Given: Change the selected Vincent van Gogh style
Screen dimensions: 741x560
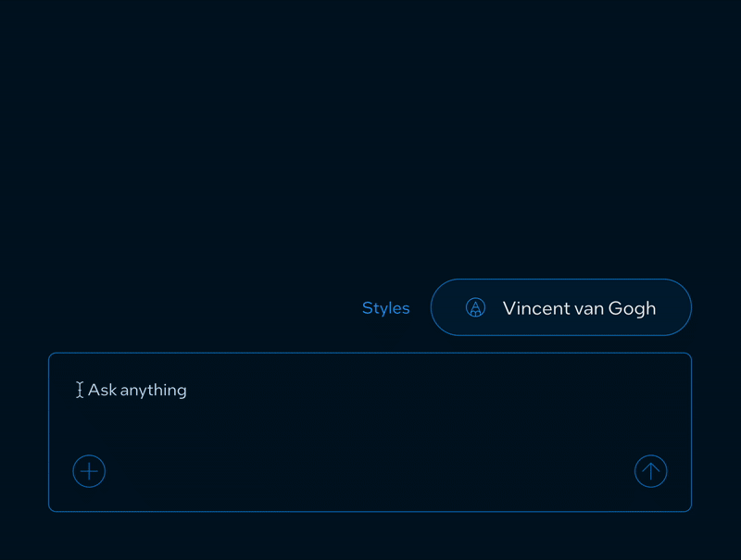Looking at the screenshot, I should tap(560, 307).
